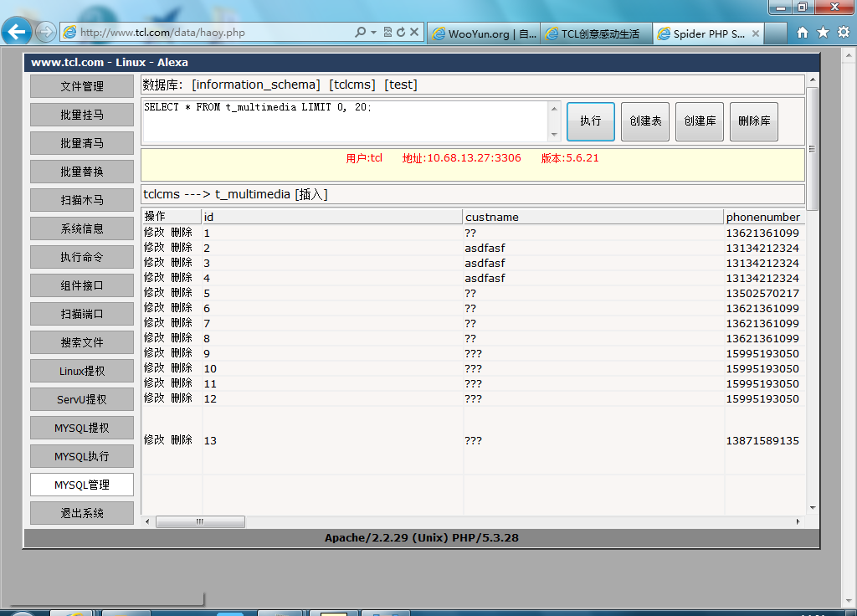Click 修改 for row id 1

click(x=154, y=233)
